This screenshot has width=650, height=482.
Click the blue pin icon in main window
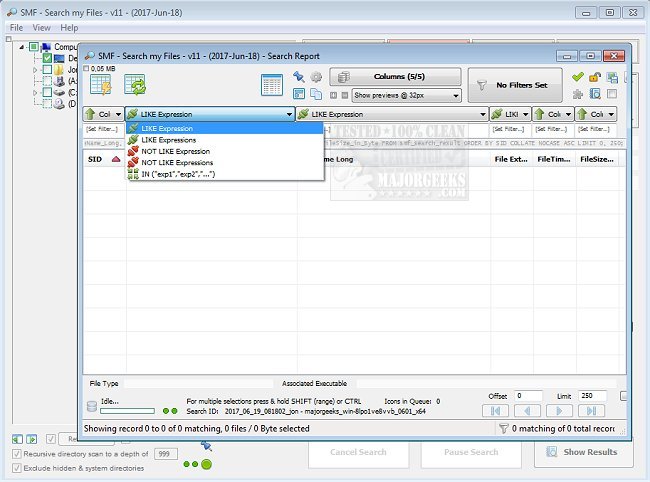click(206, 446)
